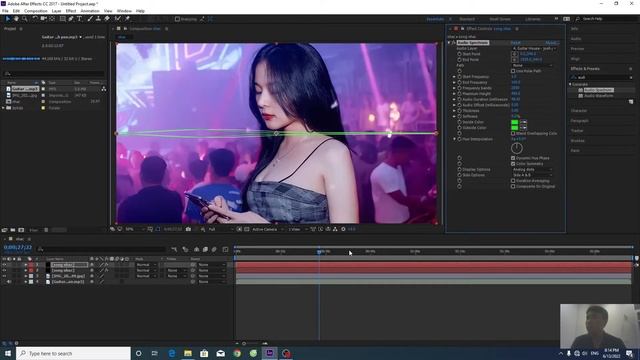Select the Selection arrow tool
This screenshot has height=360, width=640.
[x=8, y=19]
